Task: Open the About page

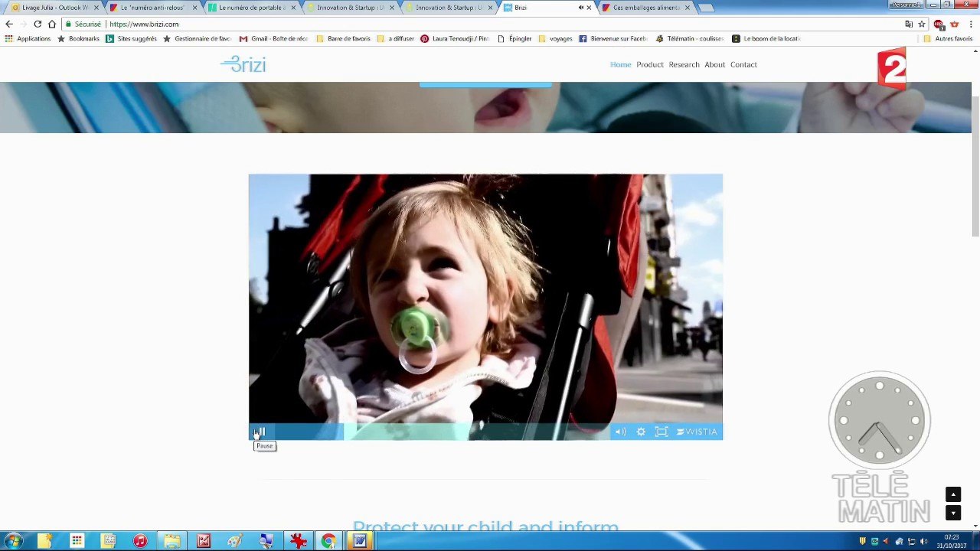Action: [x=714, y=64]
